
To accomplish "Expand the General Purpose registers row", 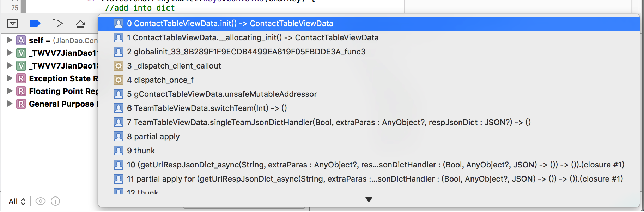I will tap(10, 104).
